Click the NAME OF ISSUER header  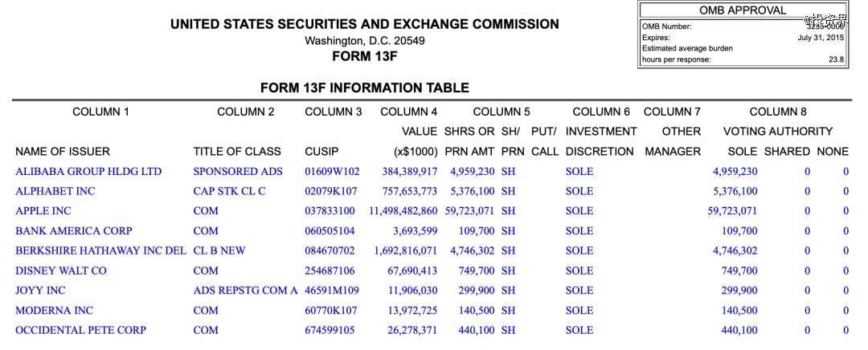tap(63, 152)
